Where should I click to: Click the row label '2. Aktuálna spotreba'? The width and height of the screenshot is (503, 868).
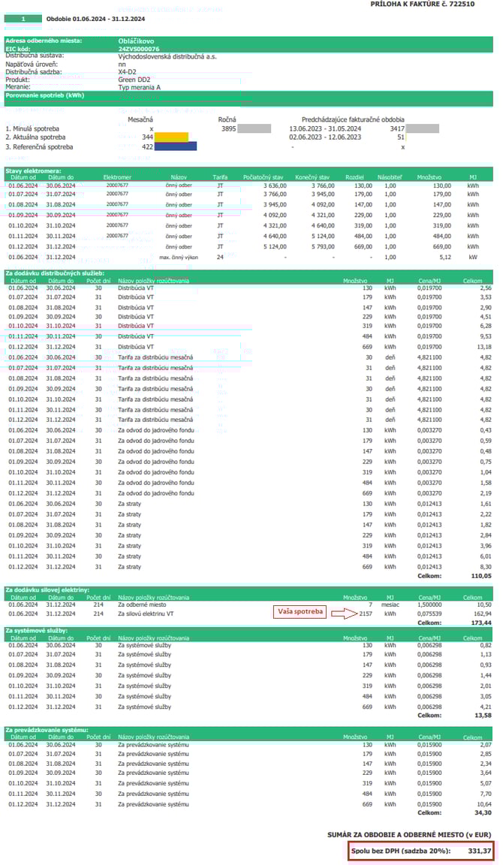pos(35,137)
